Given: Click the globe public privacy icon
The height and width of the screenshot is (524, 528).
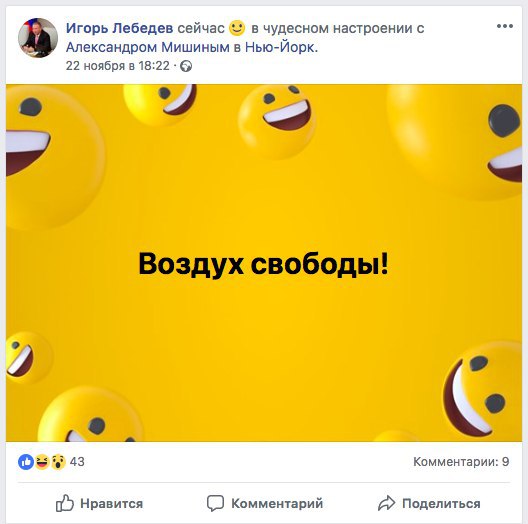Looking at the screenshot, I should 186,66.
